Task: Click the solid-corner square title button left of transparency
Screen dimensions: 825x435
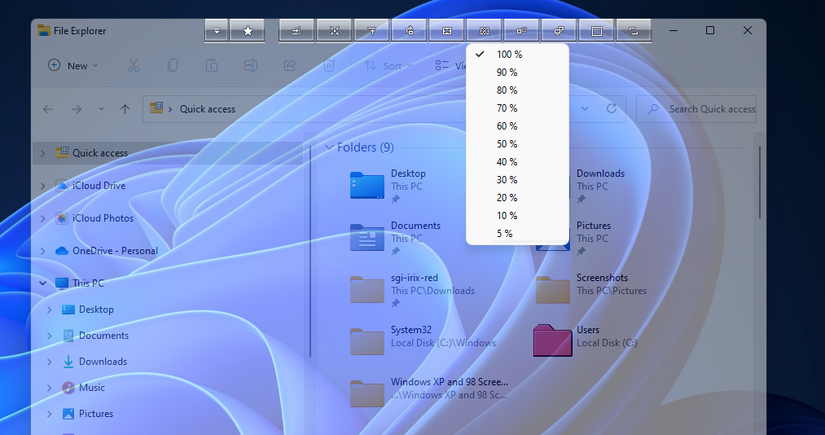Action: 447,31
